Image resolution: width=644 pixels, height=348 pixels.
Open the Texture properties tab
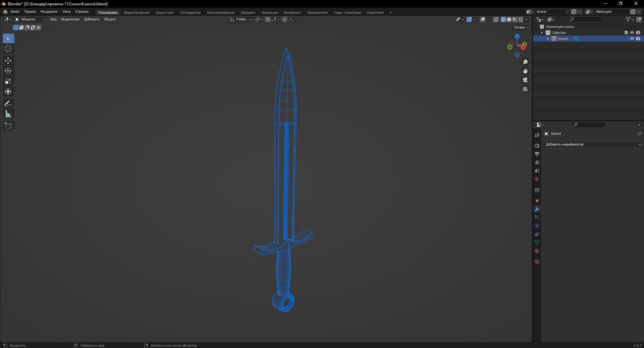pos(537,262)
